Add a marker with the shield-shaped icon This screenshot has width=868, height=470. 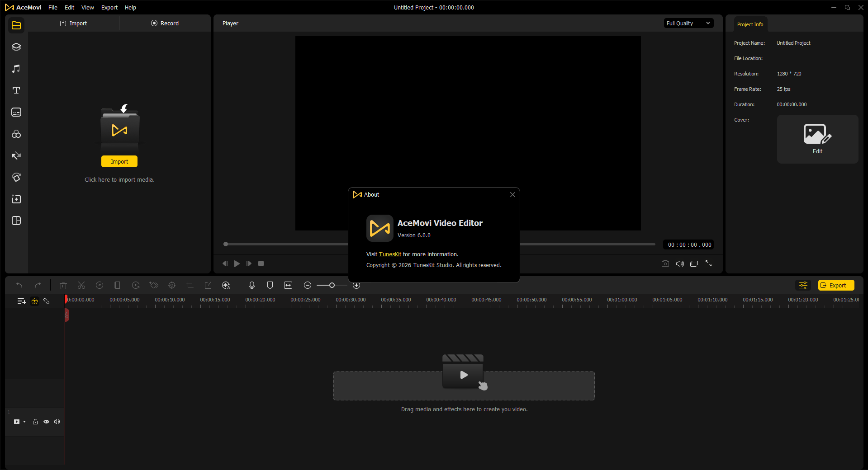tap(270, 285)
